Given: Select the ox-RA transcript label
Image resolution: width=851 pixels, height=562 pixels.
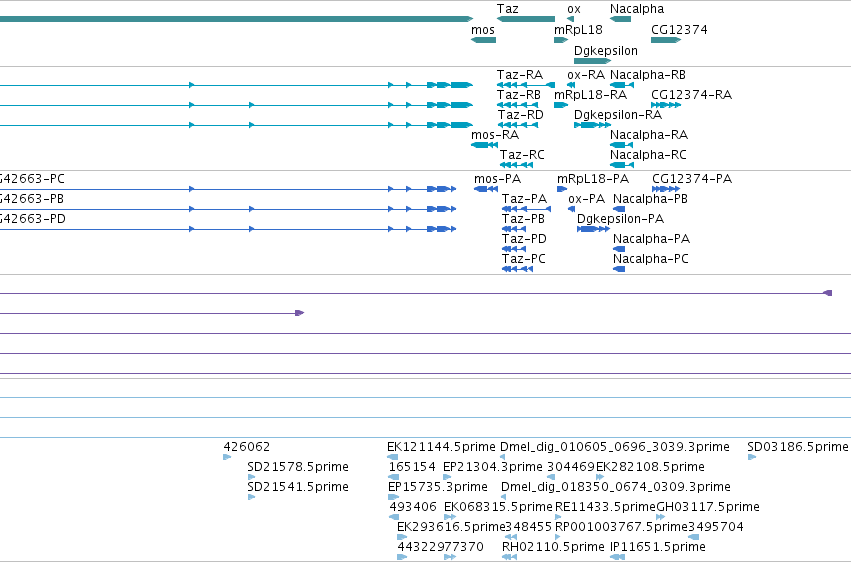Looking at the screenshot, I should click(586, 74).
